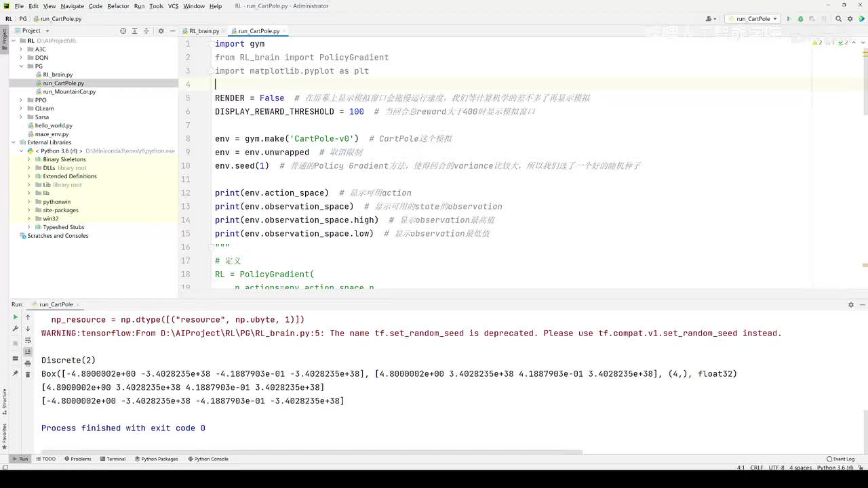Click PG in the breadcrumb navigation bar
This screenshot has width=868, height=488.
(23, 19)
